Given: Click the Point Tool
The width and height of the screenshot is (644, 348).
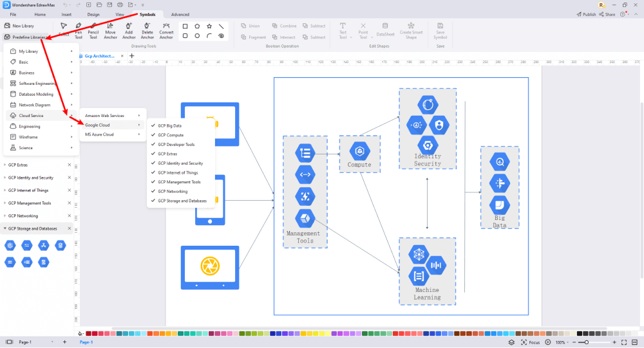Looking at the screenshot, I should (x=363, y=31).
